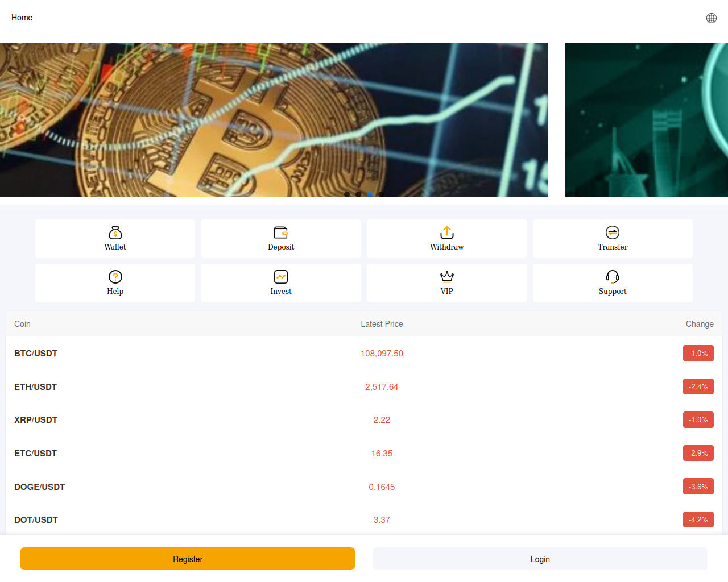Viewport: 728px width, 582px height.
Task: Open the Deposit wallet icon
Action: click(x=281, y=232)
